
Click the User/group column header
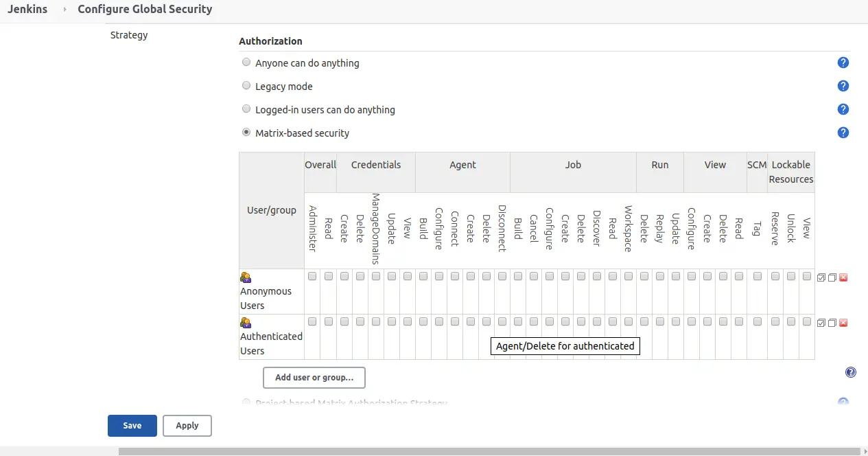(x=272, y=210)
